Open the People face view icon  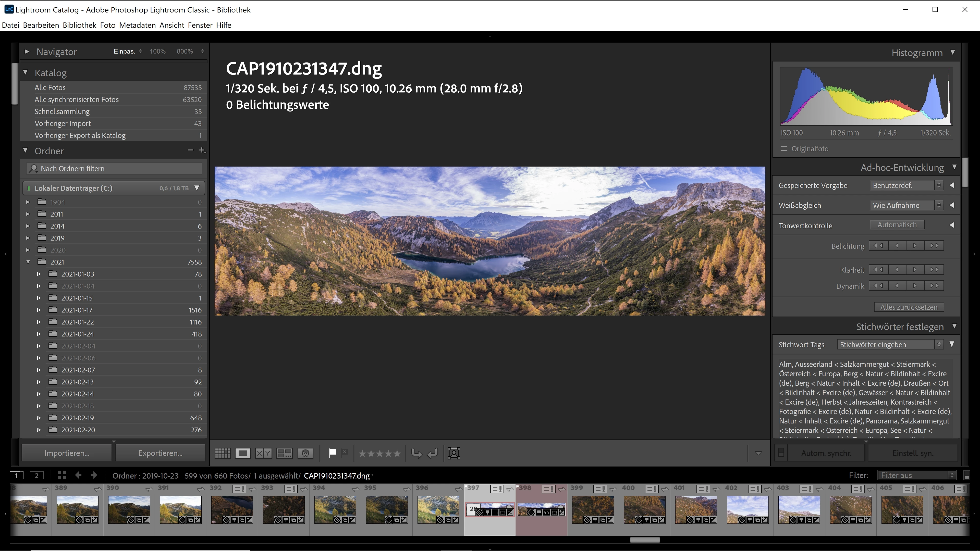tap(305, 453)
